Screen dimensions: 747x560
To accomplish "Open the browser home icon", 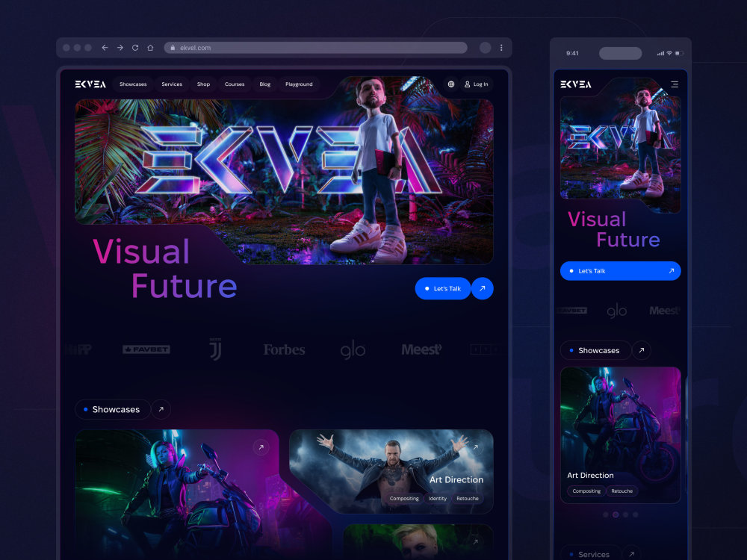I will (x=151, y=48).
